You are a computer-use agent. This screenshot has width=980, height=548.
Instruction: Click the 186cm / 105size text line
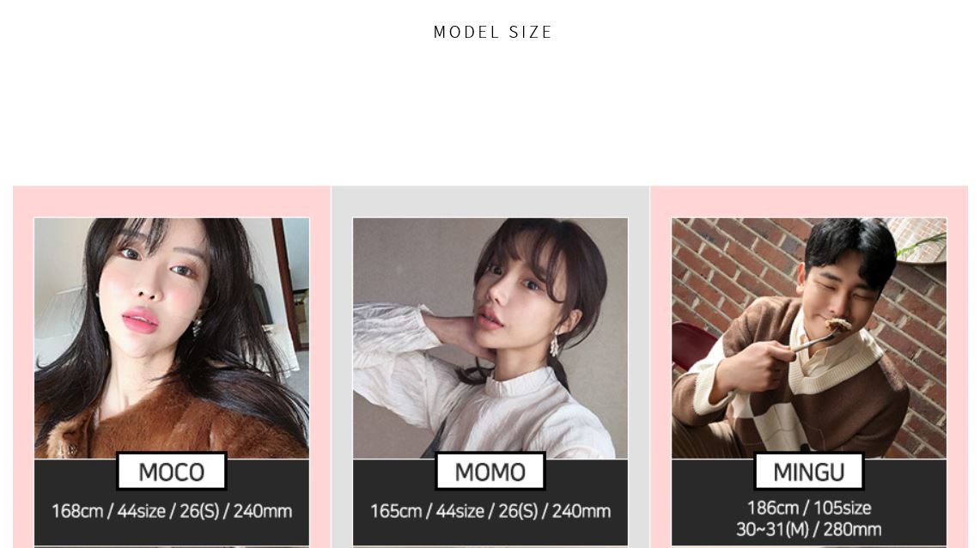tap(809, 508)
